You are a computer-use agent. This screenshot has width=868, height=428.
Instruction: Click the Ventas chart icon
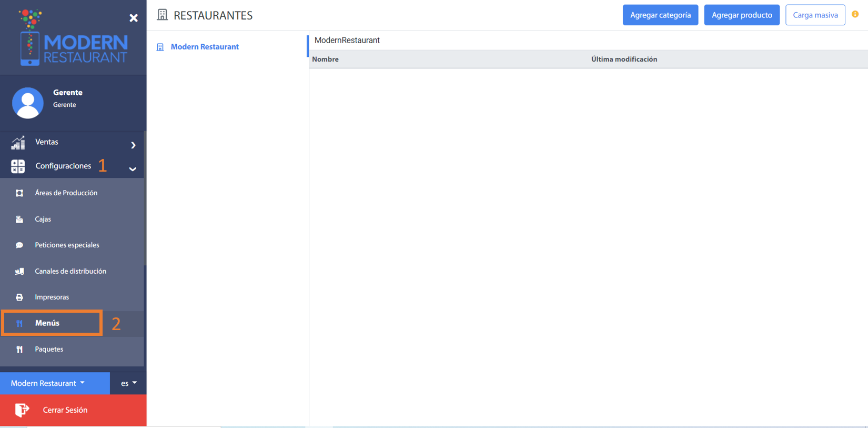pos(18,143)
